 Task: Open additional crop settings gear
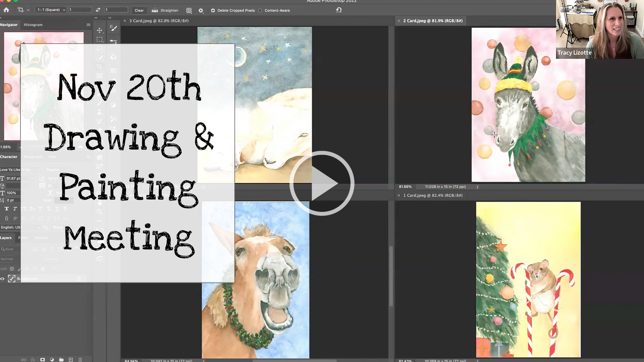point(201,10)
